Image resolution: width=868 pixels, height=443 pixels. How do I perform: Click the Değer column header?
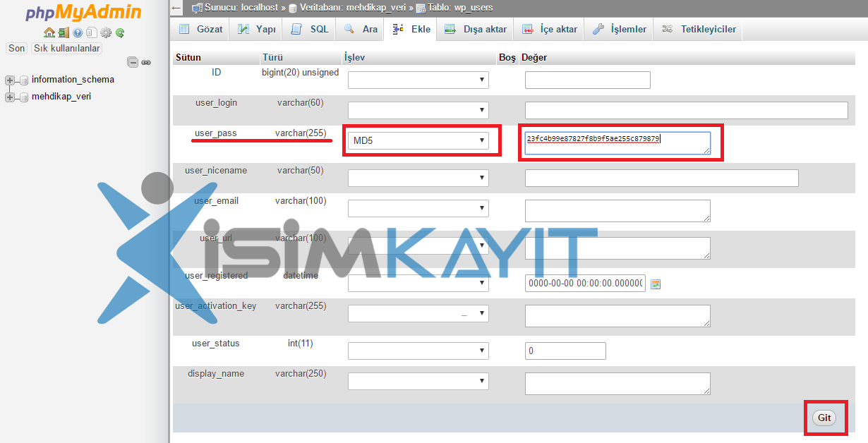coord(534,57)
